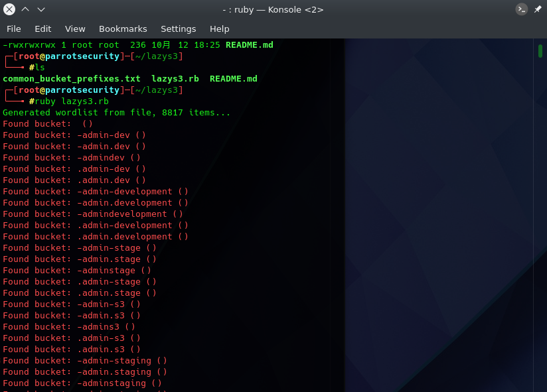Click the 'Found bucket: .admin.dev' line
The image size is (547, 392).
click(x=74, y=180)
